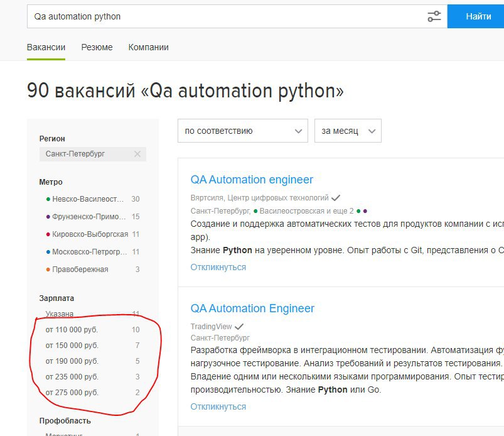Click the 90 вакансий results heading
Viewport: 504px width, 436px height.
[185, 90]
